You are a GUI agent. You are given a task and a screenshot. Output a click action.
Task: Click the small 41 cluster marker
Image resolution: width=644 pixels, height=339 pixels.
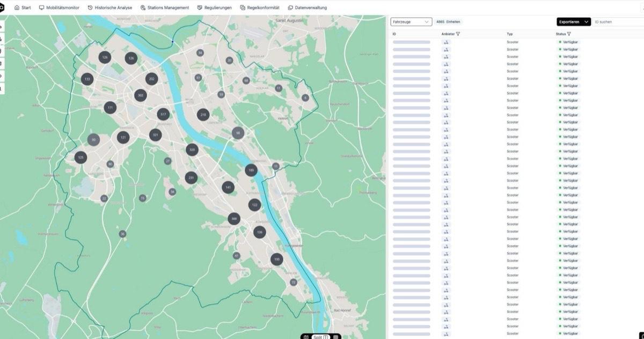coord(237,256)
